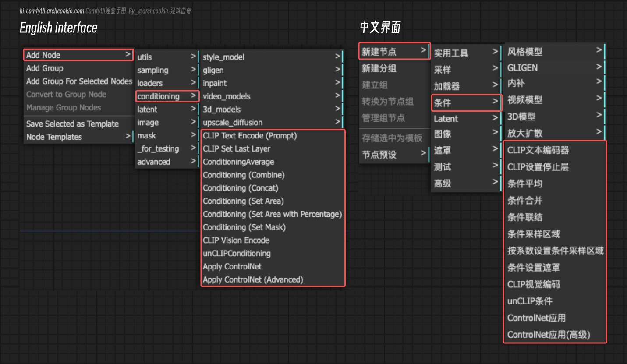
Task: Add Conditioning (Set Mask) node
Action: (273, 227)
